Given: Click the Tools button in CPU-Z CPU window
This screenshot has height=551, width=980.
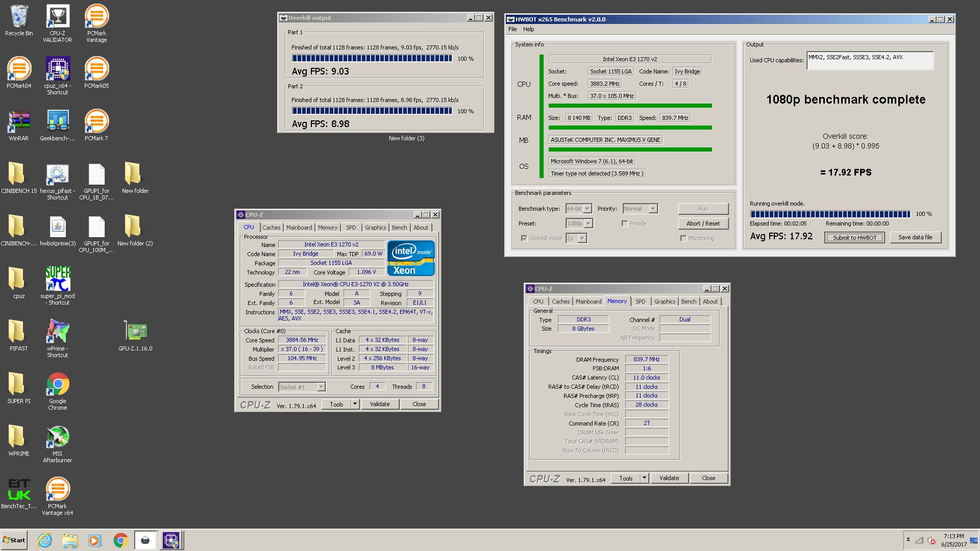Looking at the screenshot, I should tap(337, 404).
